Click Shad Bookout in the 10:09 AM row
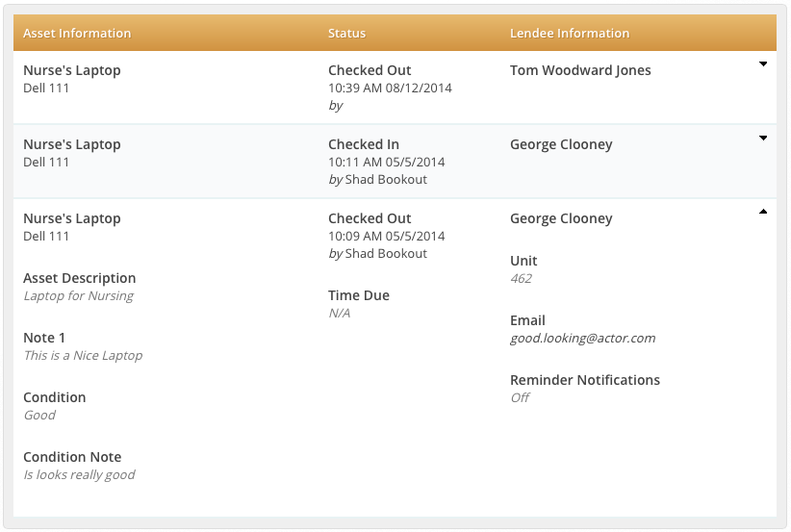 coord(386,254)
